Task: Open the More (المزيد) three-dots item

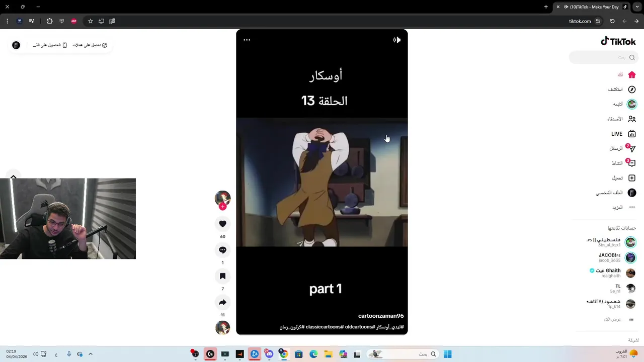Action: click(624, 207)
